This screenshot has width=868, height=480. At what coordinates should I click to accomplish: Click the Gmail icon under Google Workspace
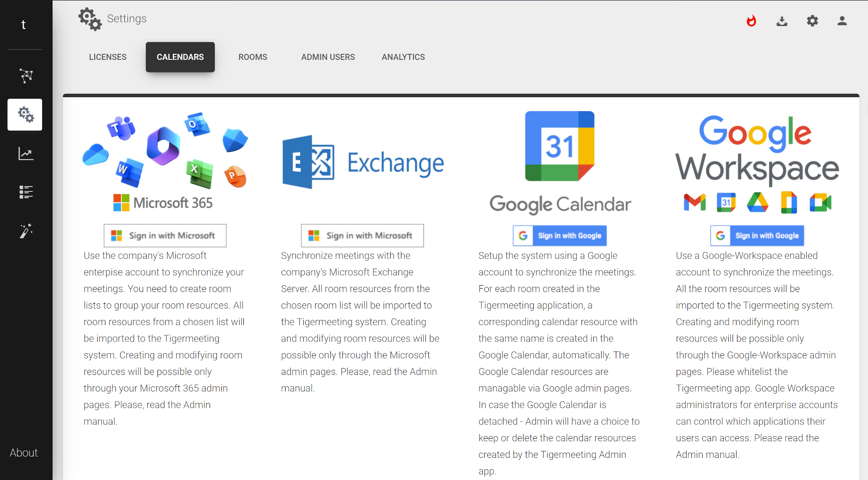point(695,203)
